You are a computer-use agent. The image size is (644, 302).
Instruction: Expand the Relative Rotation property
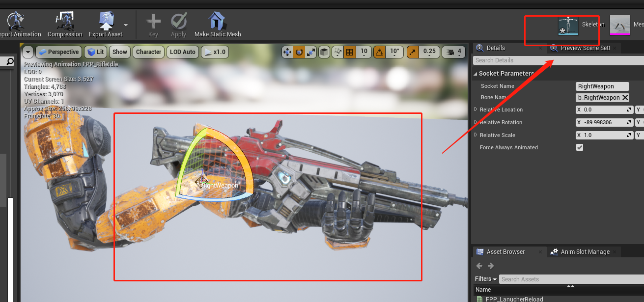pos(476,122)
